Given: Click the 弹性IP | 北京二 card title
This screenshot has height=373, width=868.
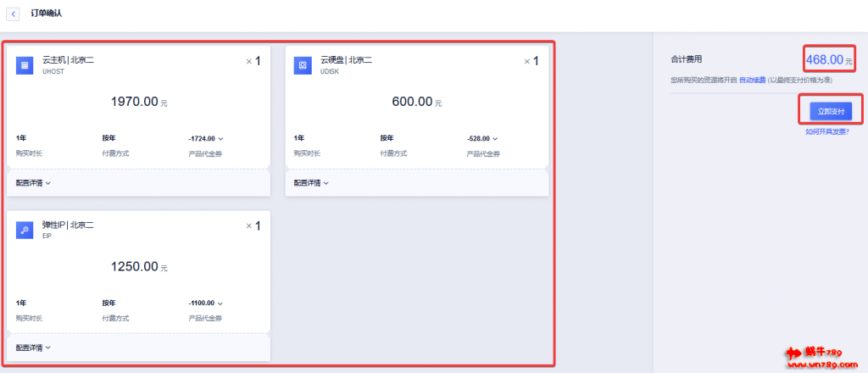Looking at the screenshot, I should tap(68, 225).
